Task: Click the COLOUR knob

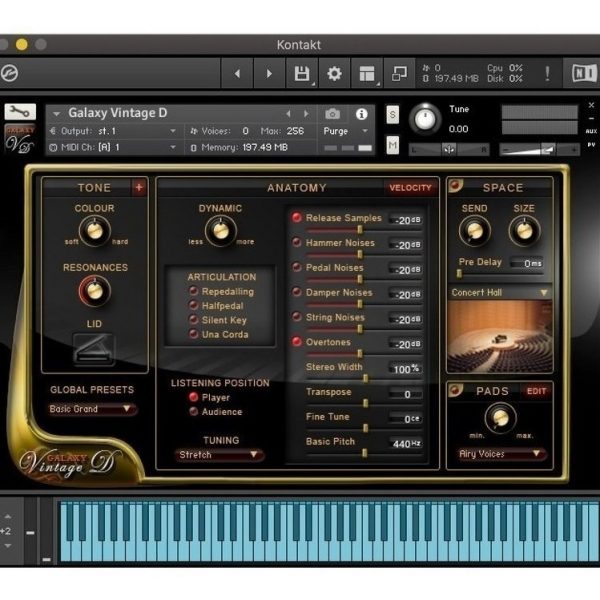Action: pyautogui.click(x=95, y=231)
